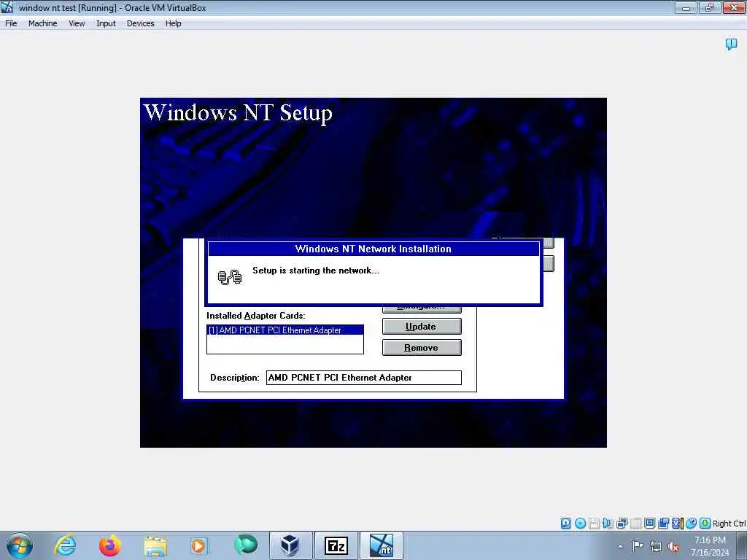747x560 pixels.
Task: Click the Update button
Action: (x=422, y=327)
